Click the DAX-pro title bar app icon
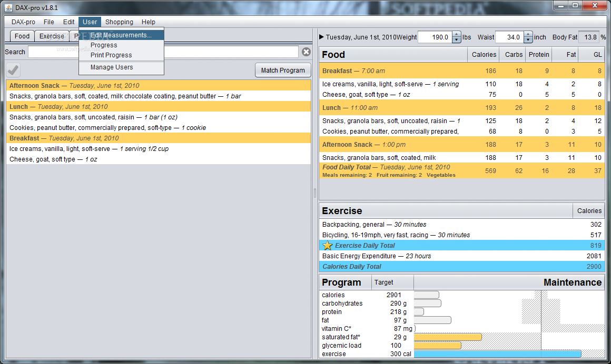This screenshot has height=364, width=611. [8, 7]
